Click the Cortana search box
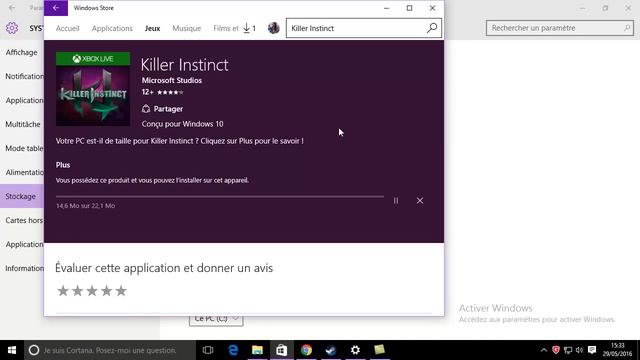 [x=110, y=350]
